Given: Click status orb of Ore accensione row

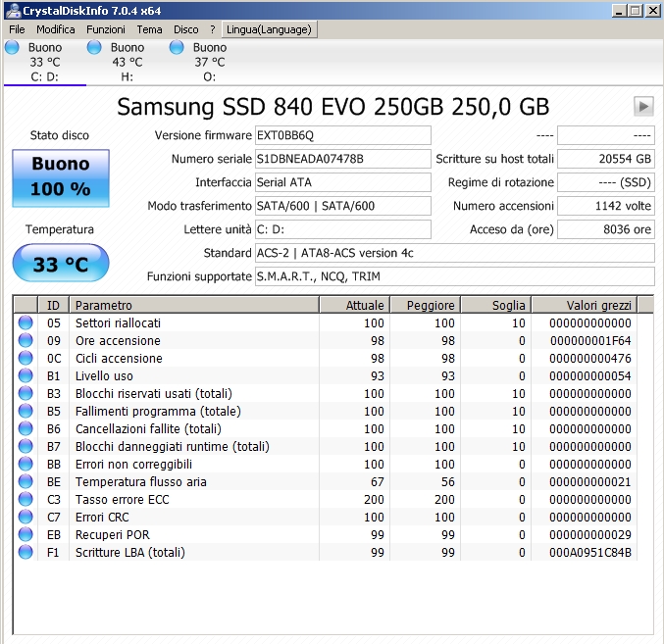Looking at the screenshot, I should (x=26, y=340).
